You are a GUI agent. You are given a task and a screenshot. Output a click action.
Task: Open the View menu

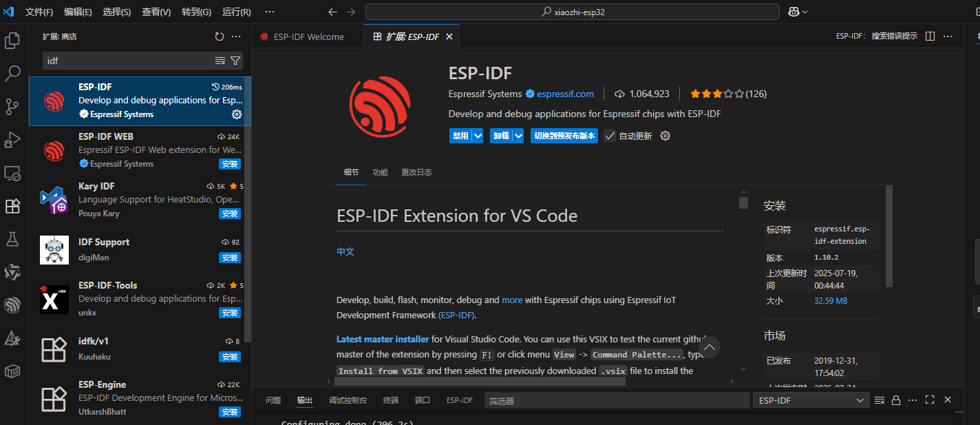coord(156,12)
